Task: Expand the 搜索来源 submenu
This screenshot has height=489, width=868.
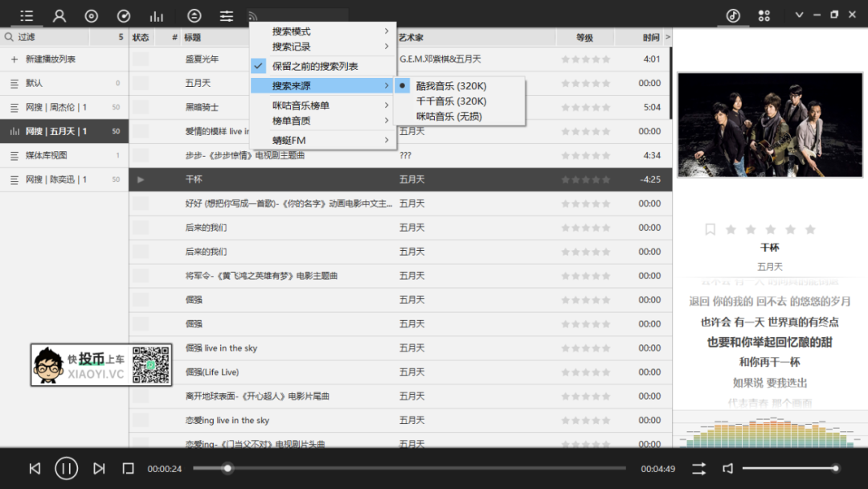Action: [x=323, y=86]
